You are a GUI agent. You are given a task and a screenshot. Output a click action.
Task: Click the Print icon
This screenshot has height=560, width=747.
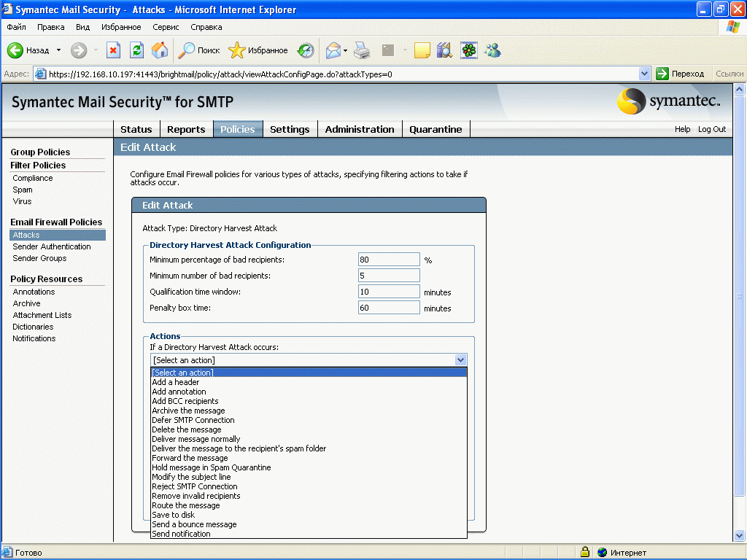pos(362,50)
